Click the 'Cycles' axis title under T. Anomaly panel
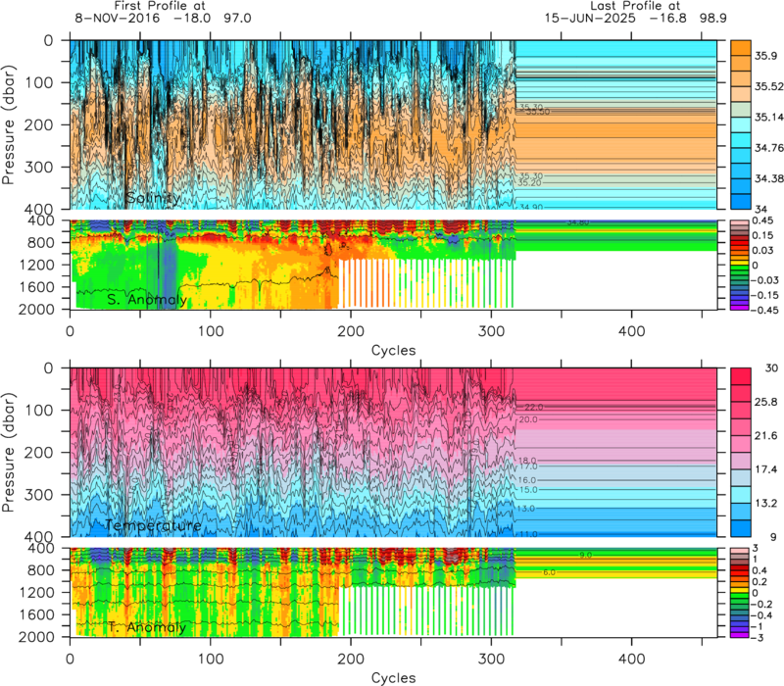 pos(394,677)
